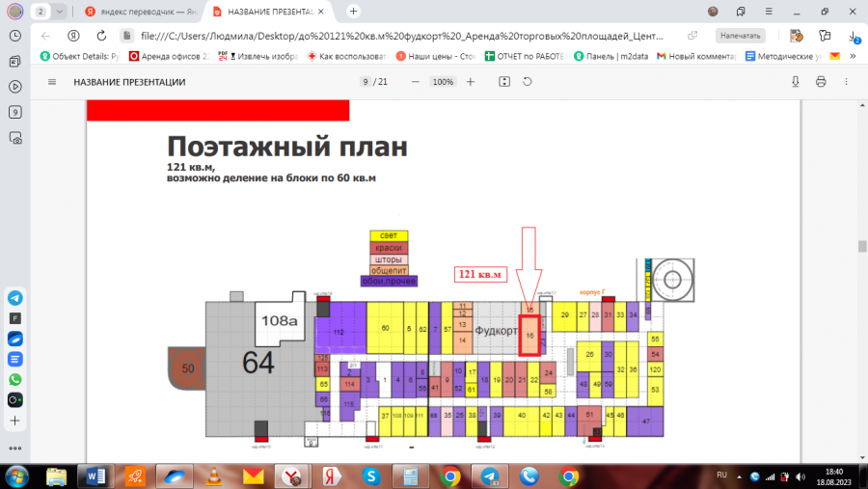Screen dimensions: 868x489
Task: Switch to the Яндекс переводчик tab
Action: [141, 12]
